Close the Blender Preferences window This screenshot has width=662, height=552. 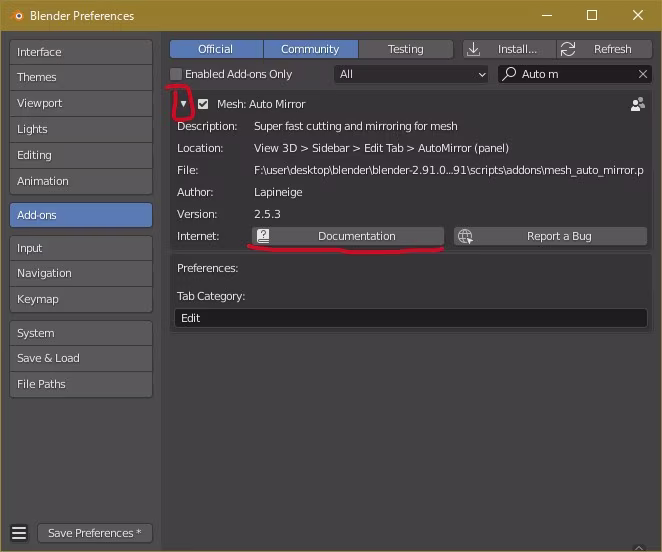[638, 16]
